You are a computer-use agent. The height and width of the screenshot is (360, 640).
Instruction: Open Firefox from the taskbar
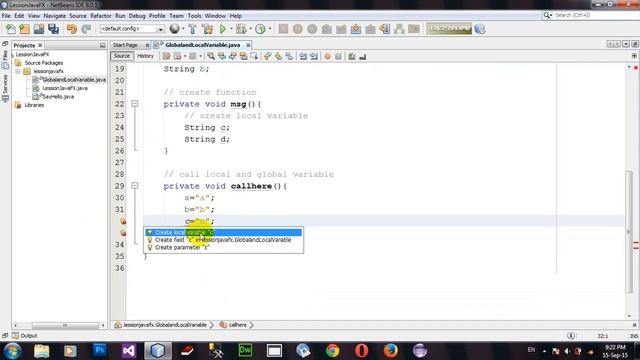391,350
